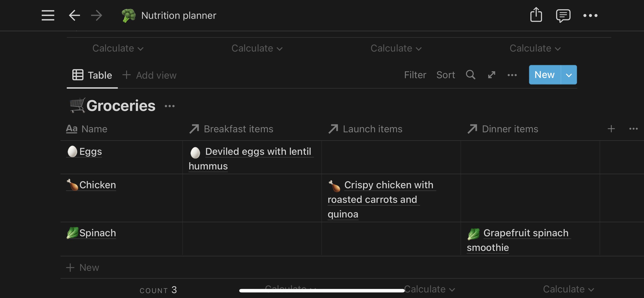Click the database search magnifier icon
644x298 pixels.
tap(471, 75)
